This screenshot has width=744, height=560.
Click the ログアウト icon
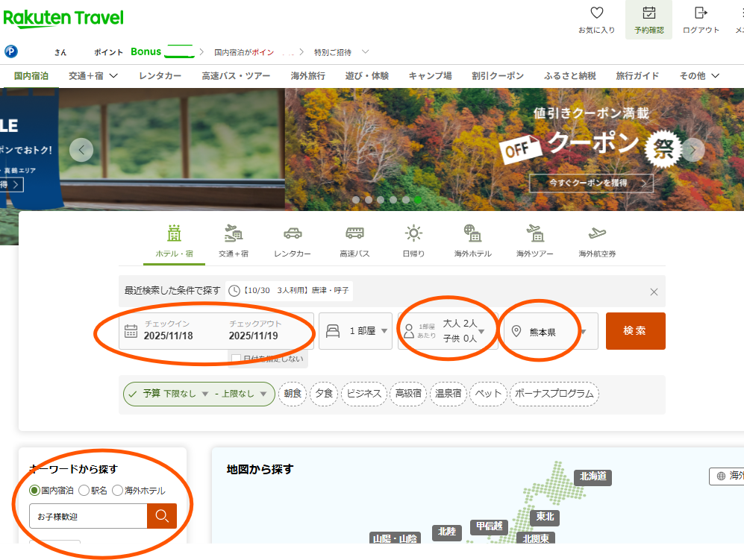(701, 13)
